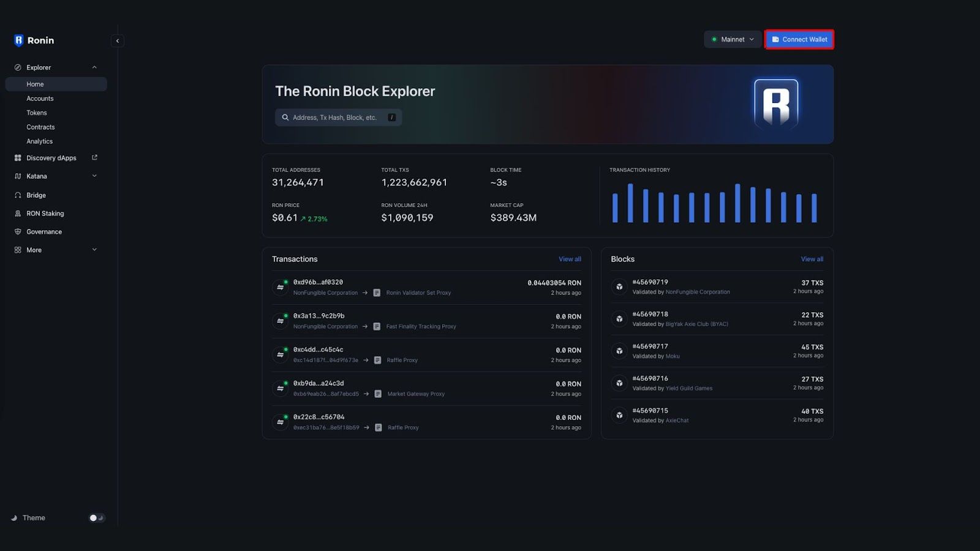Click the More grid icon
980x551 pixels.
click(x=18, y=250)
